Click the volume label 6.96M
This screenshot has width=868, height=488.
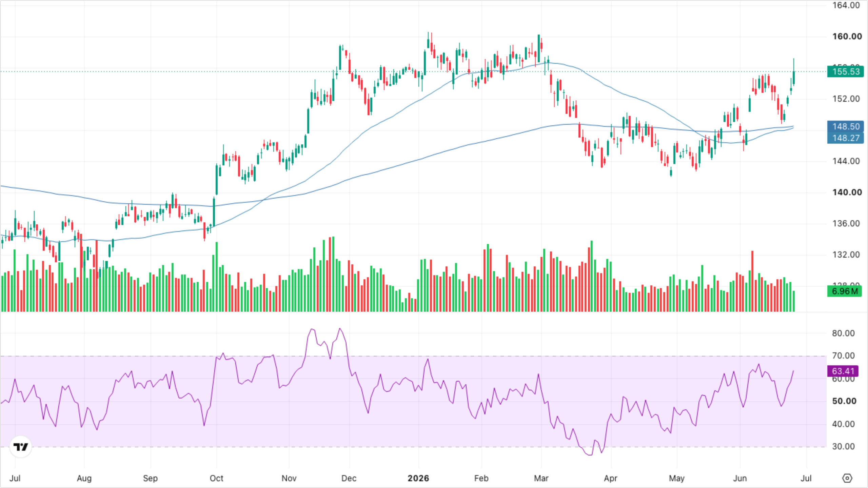pyautogui.click(x=845, y=291)
